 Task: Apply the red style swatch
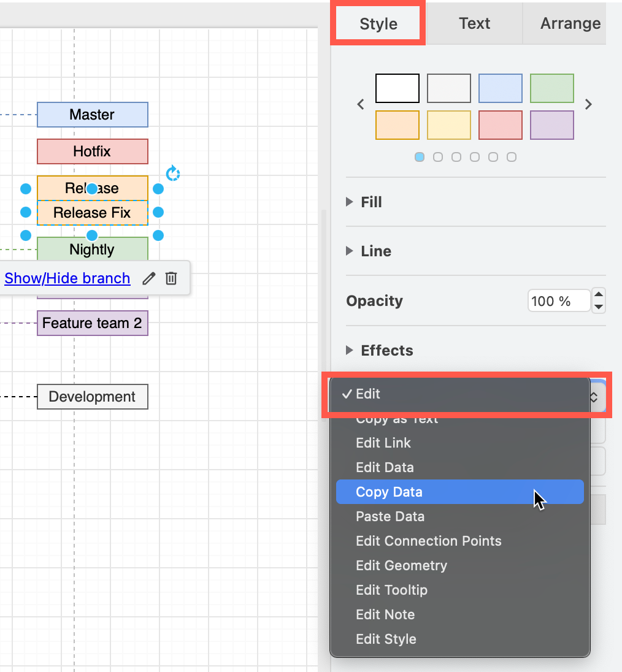coord(501,125)
